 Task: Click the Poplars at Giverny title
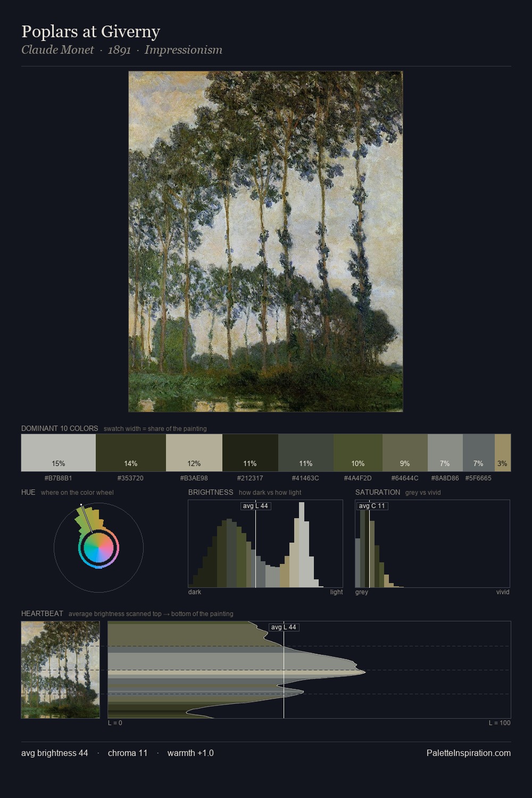coord(90,32)
